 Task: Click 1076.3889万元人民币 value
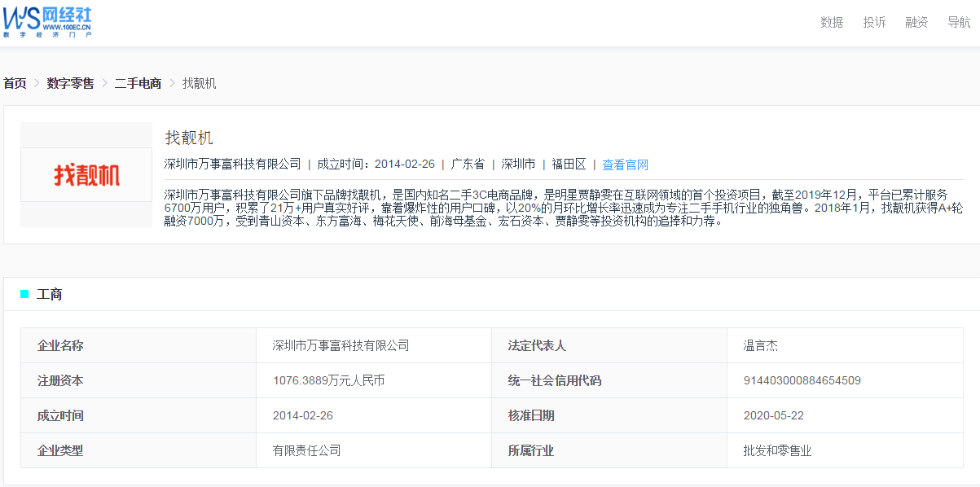pyautogui.click(x=328, y=380)
